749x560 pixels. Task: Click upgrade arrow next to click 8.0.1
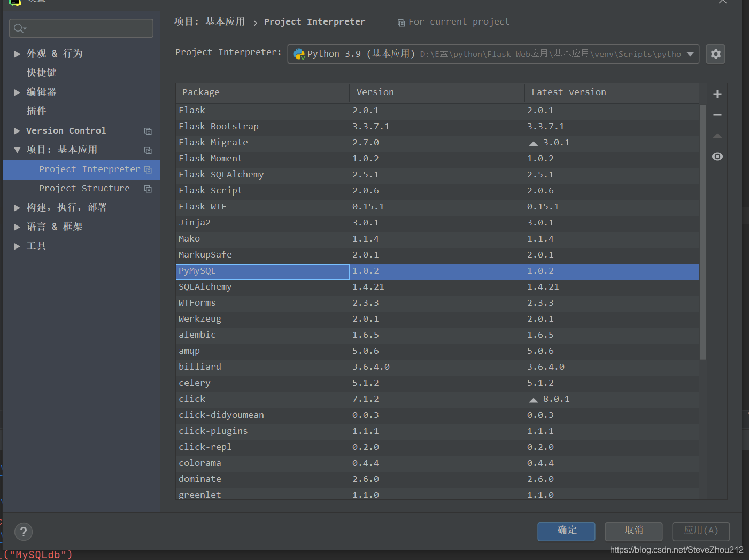(533, 400)
